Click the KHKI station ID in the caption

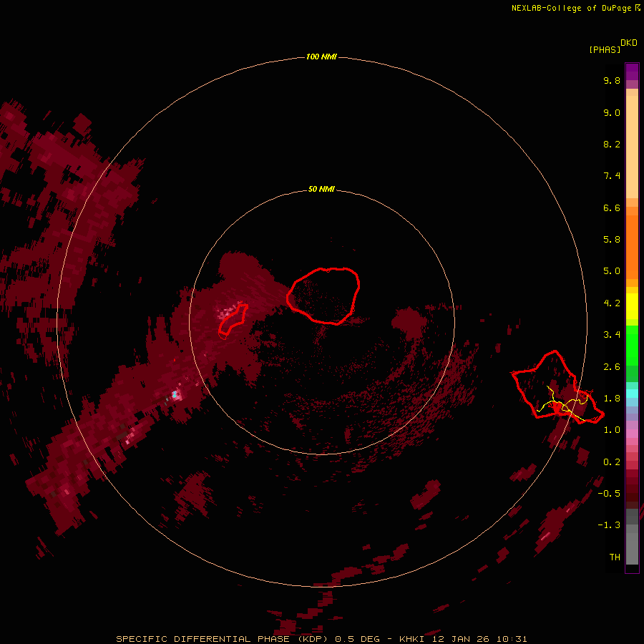pos(411,639)
